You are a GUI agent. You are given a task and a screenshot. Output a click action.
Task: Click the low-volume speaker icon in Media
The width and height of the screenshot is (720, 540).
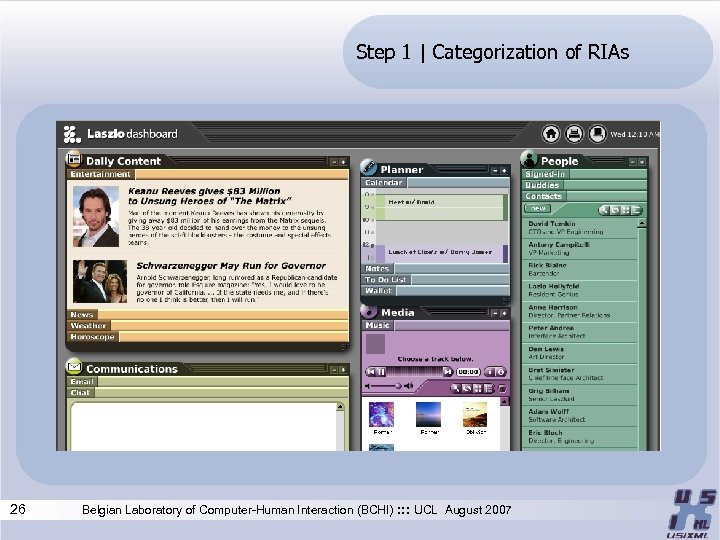pyautogui.click(x=367, y=386)
